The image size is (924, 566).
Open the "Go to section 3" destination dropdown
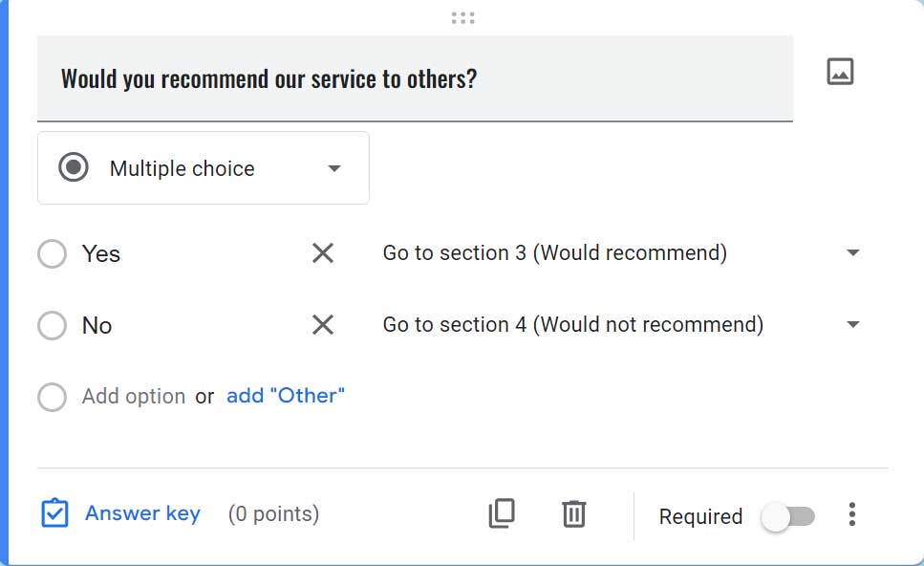(851, 252)
